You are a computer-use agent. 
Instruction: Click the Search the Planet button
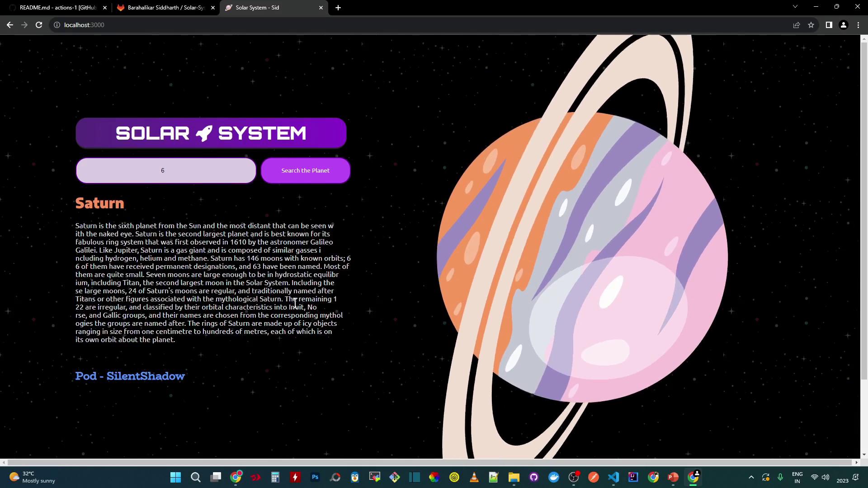click(x=305, y=170)
